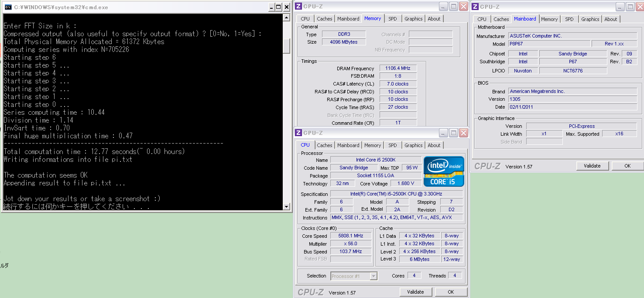This screenshot has height=298, width=644.
Task: Click the Manufacturer field ASUSTeK Computer INC.
Action: click(572, 36)
